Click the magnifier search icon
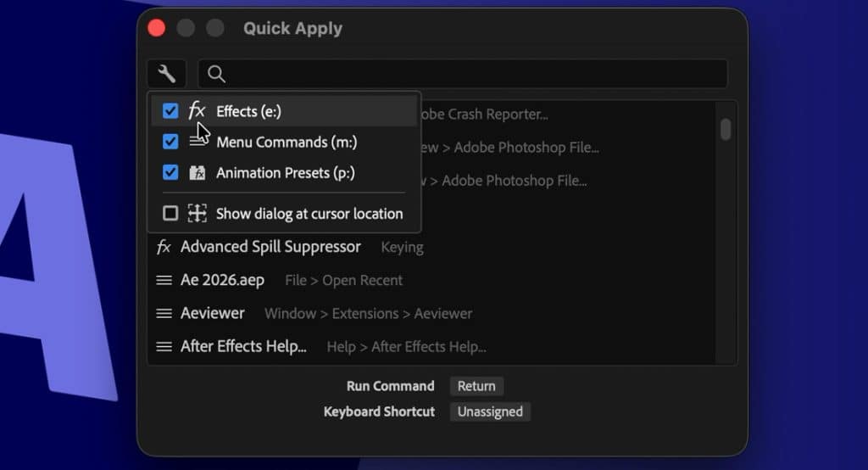 [216, 74]
